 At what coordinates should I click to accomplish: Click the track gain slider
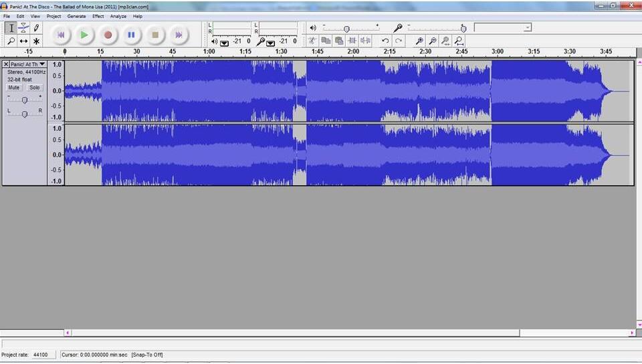click(x=25, y=100)
